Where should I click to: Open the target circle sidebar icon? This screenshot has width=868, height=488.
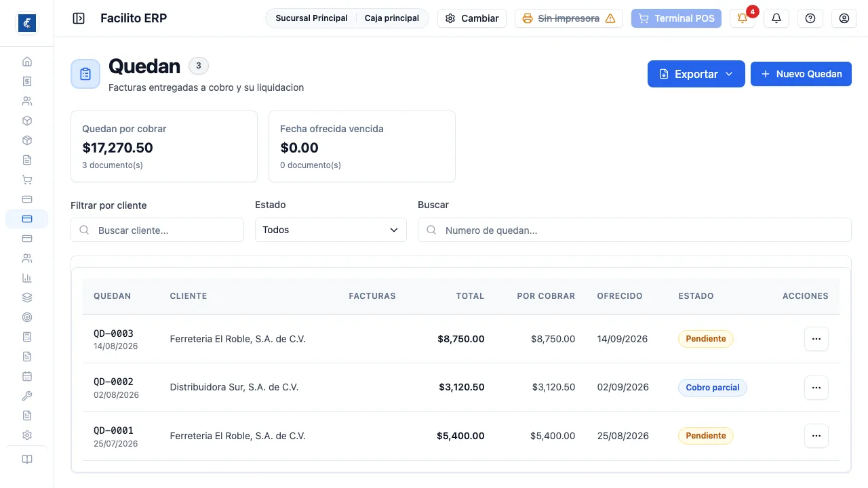pos(27,317)
